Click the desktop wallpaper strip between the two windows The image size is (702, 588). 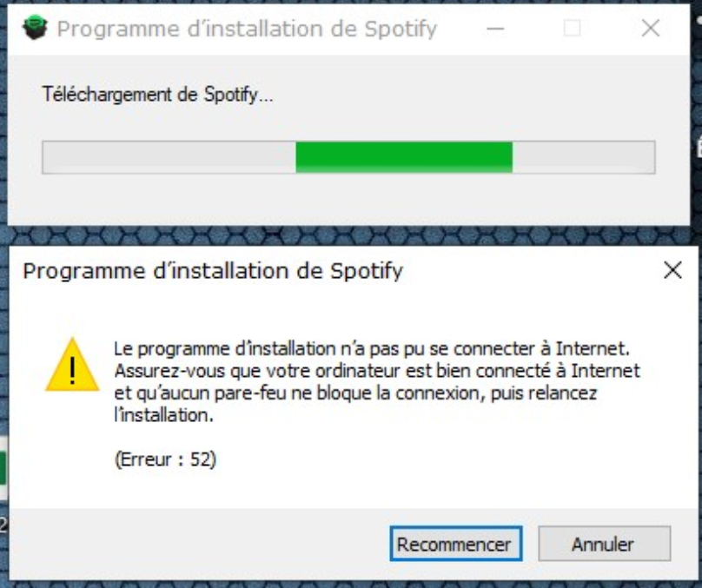click(x=349, y=235)
